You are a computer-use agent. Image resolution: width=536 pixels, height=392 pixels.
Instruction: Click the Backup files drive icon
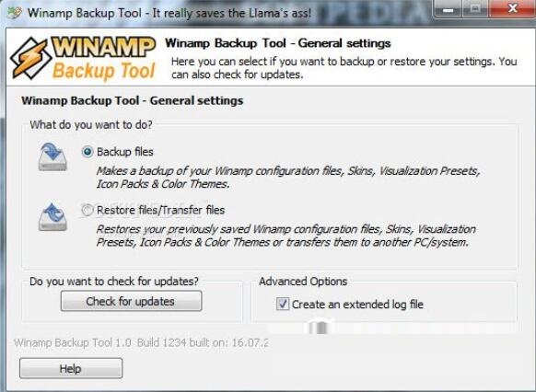point(52,156)
